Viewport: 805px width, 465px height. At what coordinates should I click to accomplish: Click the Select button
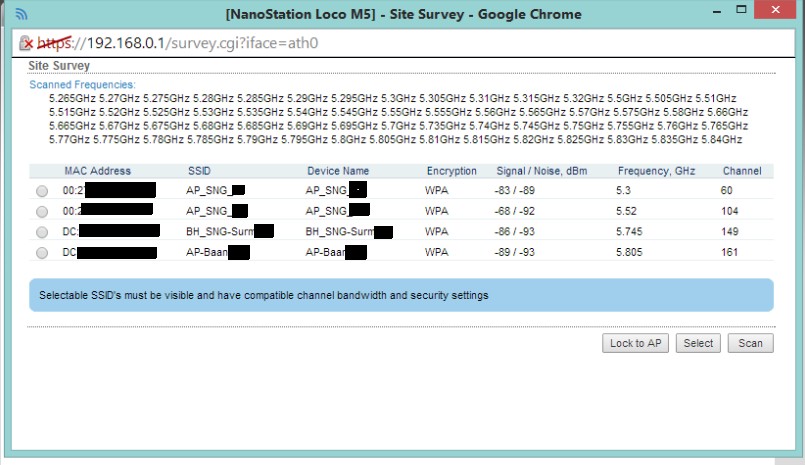698,343
